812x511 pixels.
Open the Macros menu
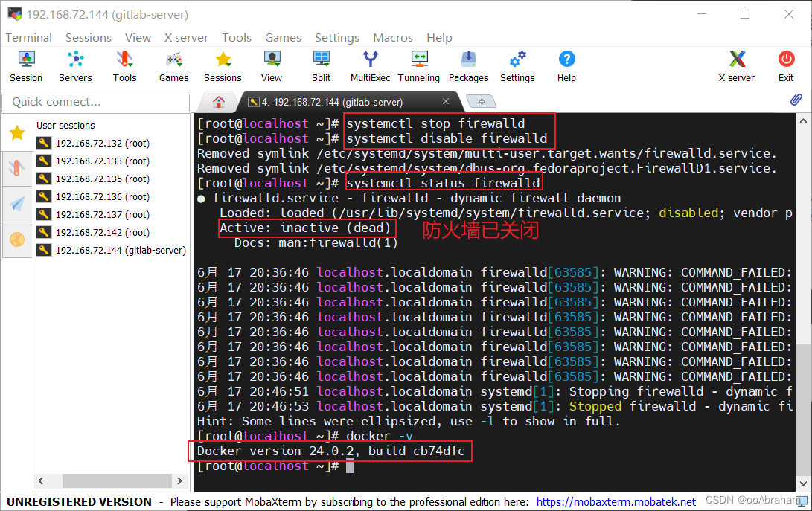pos(392,37)
